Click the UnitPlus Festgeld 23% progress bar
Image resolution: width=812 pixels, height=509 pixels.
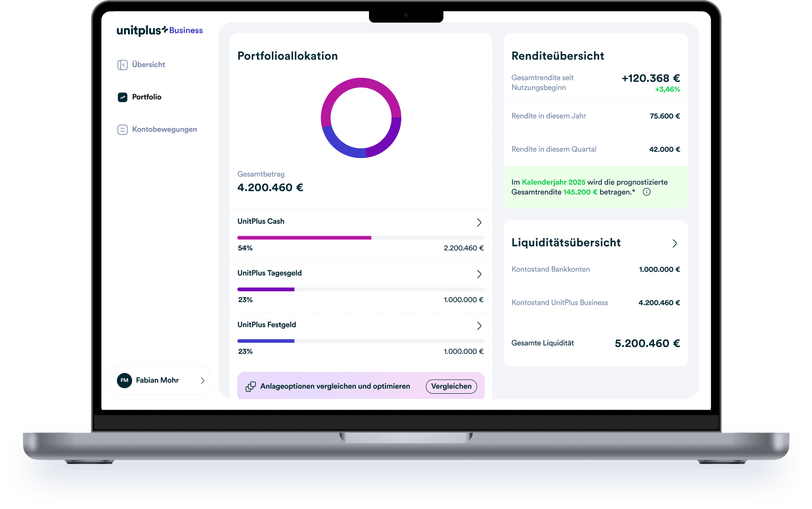(361, 341)
